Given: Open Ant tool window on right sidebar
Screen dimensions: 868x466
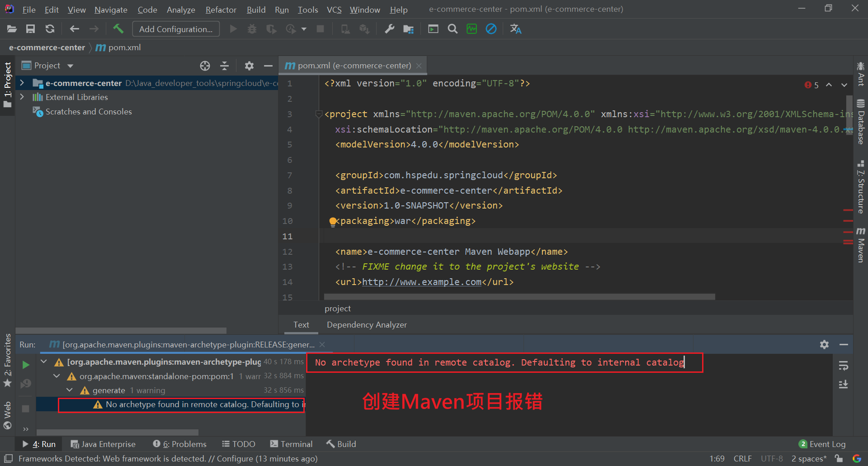Looking at the screenshot, I should (861, 74).
